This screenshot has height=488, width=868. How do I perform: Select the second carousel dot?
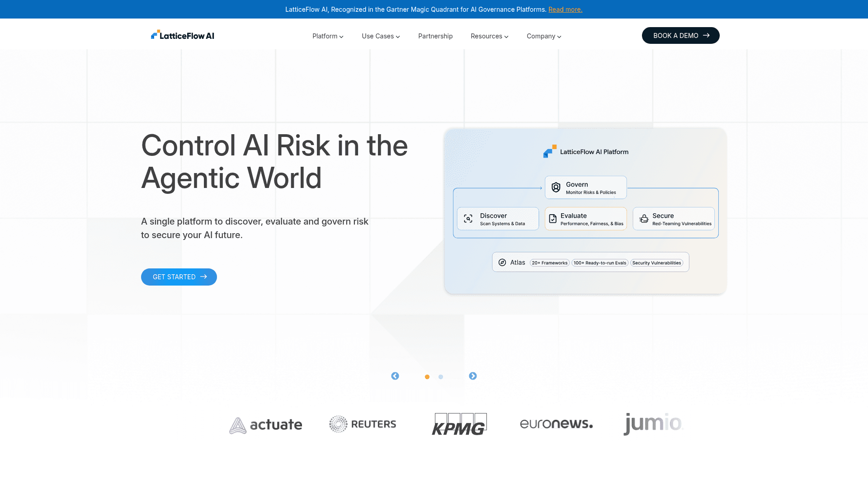[441, 377]
